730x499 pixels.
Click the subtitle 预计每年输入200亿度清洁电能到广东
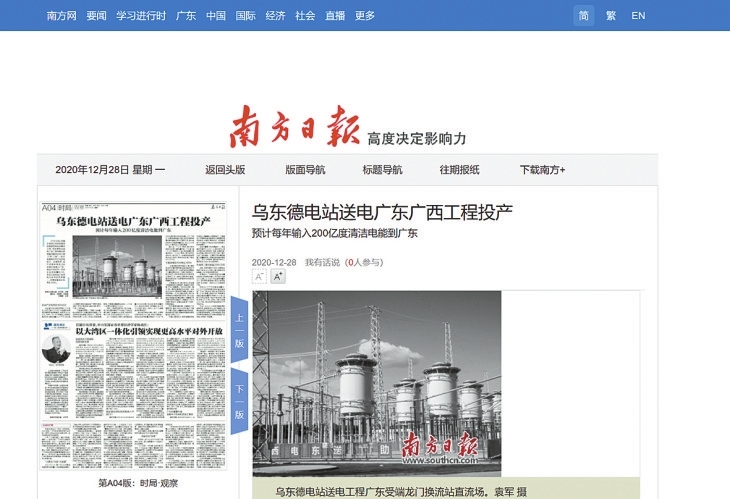(335, 233)
